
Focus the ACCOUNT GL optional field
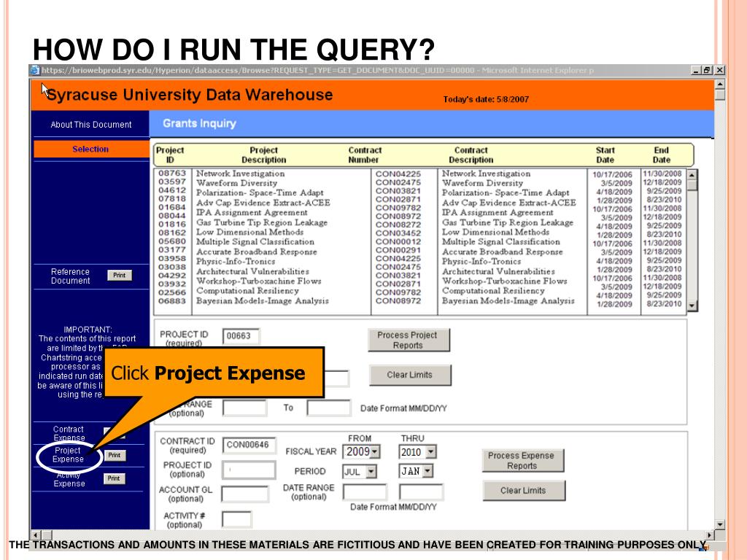point(245,494)
